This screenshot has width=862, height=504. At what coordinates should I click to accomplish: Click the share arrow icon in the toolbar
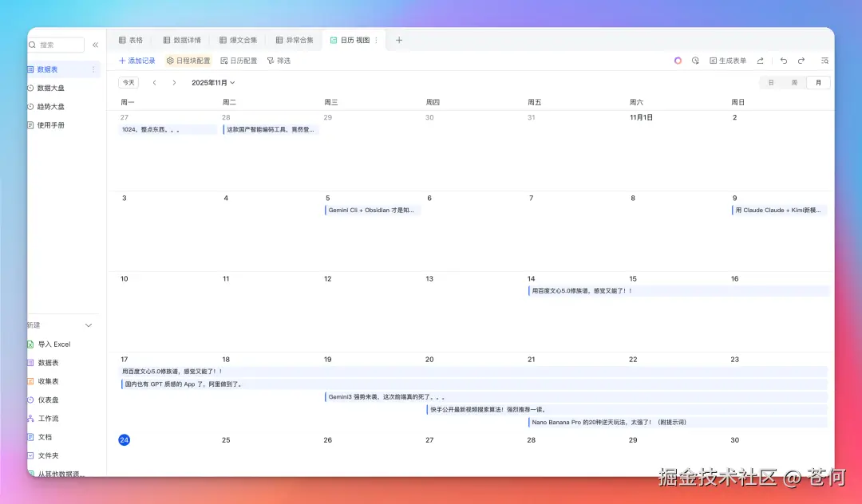point(761,61)
